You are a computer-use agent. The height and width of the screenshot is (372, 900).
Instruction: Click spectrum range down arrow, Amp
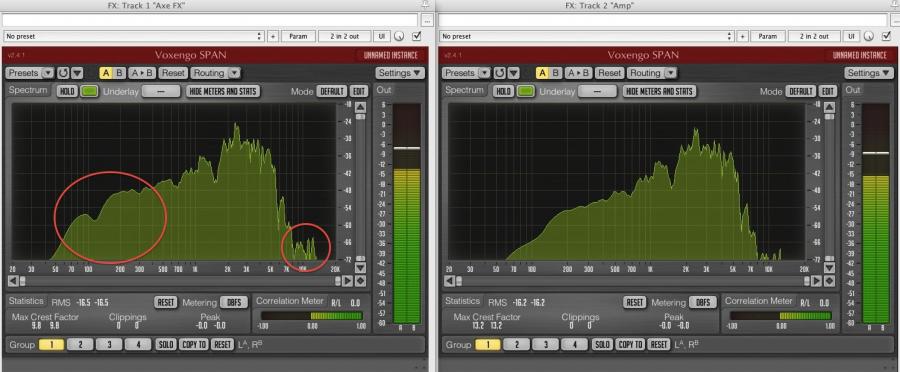point(828,268)
